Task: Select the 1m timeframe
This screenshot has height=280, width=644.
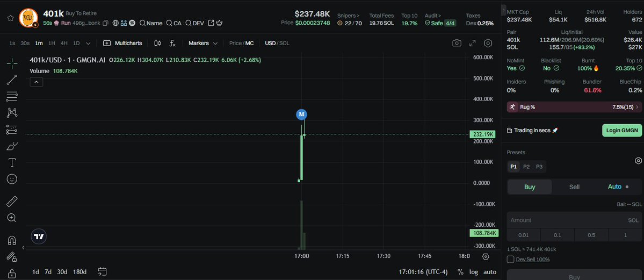Action: [39, 43]
